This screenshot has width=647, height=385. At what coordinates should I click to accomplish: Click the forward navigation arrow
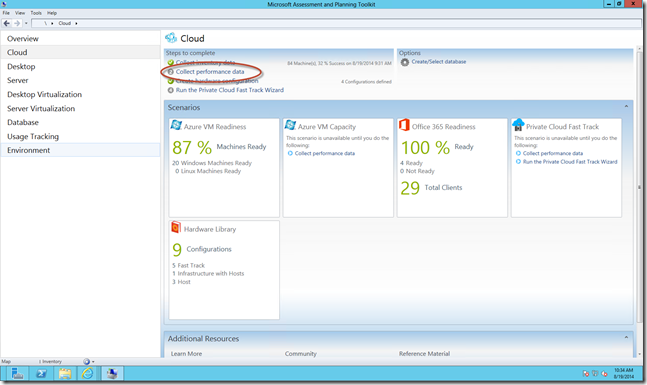[17, 24]
